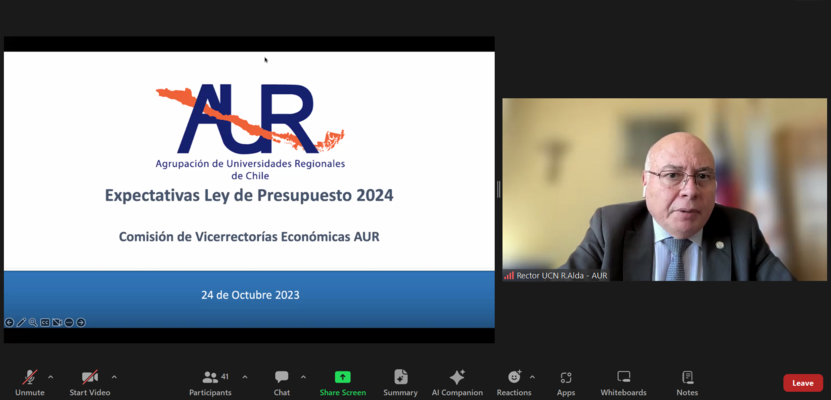Unmute the microphone
Viewport: 831px width, 400px height.
(30, 383)
